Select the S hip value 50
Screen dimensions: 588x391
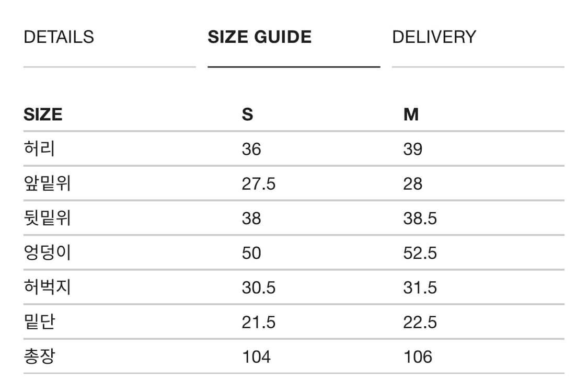(x=251, y=253)
